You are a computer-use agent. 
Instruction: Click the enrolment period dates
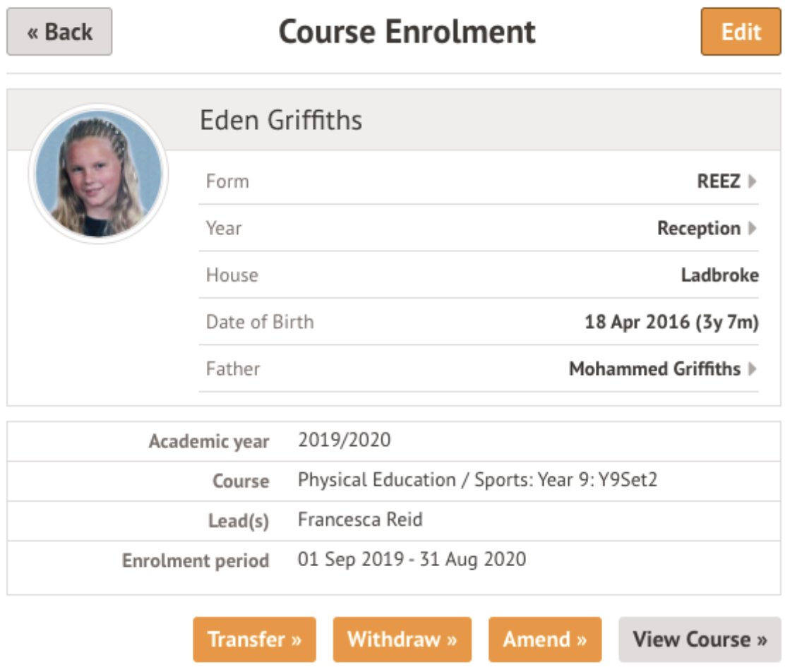point(412,560)
